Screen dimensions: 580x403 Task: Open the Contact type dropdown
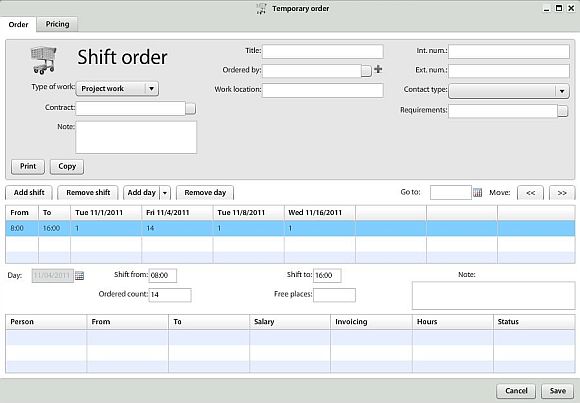pos(562,91)
